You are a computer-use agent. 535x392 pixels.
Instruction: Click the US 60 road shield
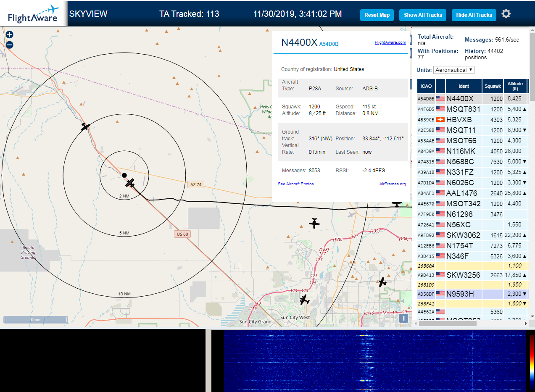click(x=182, y=234)
